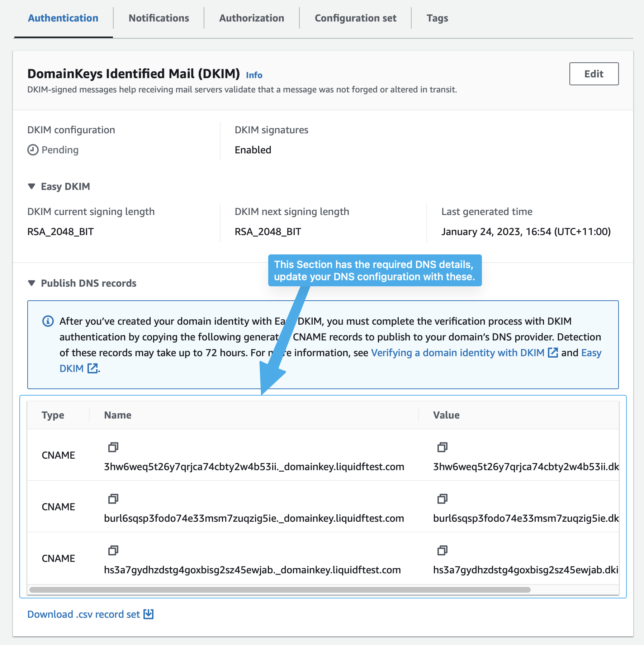Click the external link icon after Easy DKIM
This screenshot has height=645, width=644.
coord(93,368)
